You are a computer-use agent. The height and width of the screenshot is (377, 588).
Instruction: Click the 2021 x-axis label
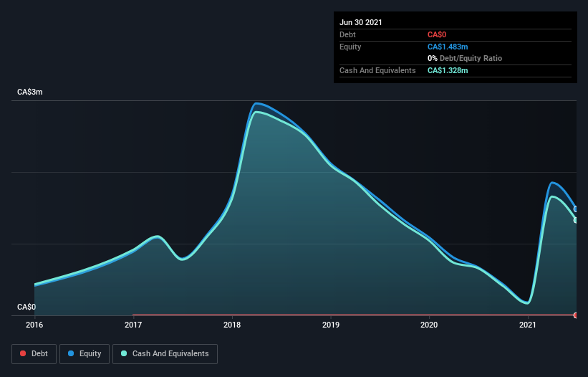click(528, 325)
